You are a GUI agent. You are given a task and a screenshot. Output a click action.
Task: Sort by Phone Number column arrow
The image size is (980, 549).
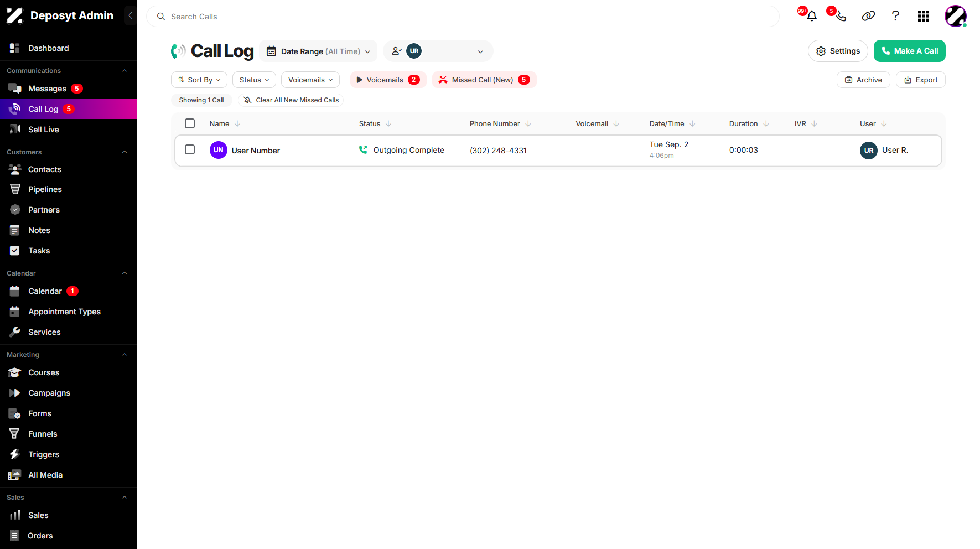point(528,123)
